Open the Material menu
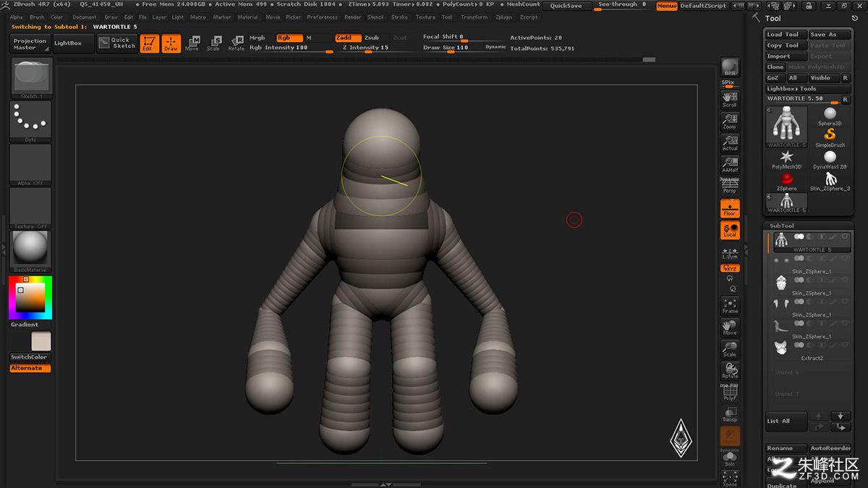Viewport: 868px width, 488px height. pos(248,17)
